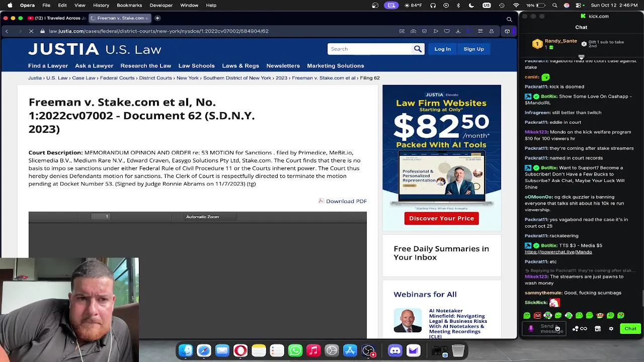
Task: Open Discord from the Dock
Action: (395, 350)
